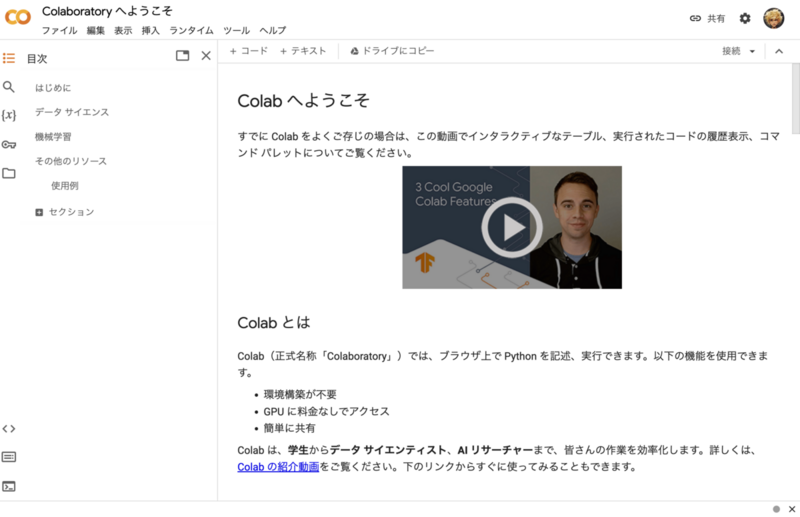This screenshot has width=800, height=517.
Task: Open the 表示 menu
Action: (x=123, y=31)
